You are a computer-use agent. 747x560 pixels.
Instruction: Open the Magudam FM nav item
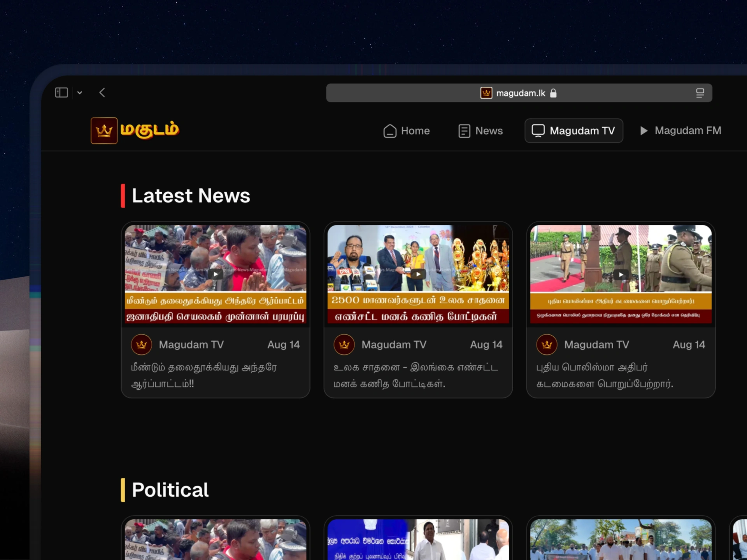tap(681, 131)
